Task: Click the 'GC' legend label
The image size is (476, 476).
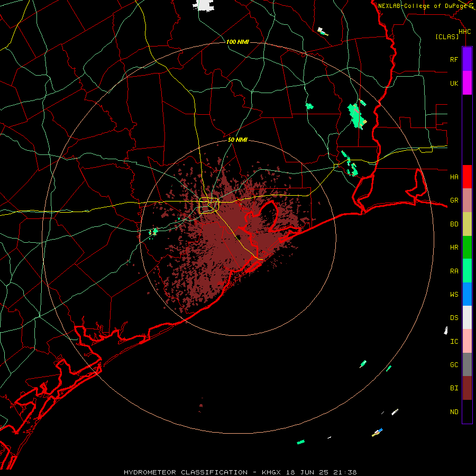Action: pyautogui.click(x=454, y=365)
